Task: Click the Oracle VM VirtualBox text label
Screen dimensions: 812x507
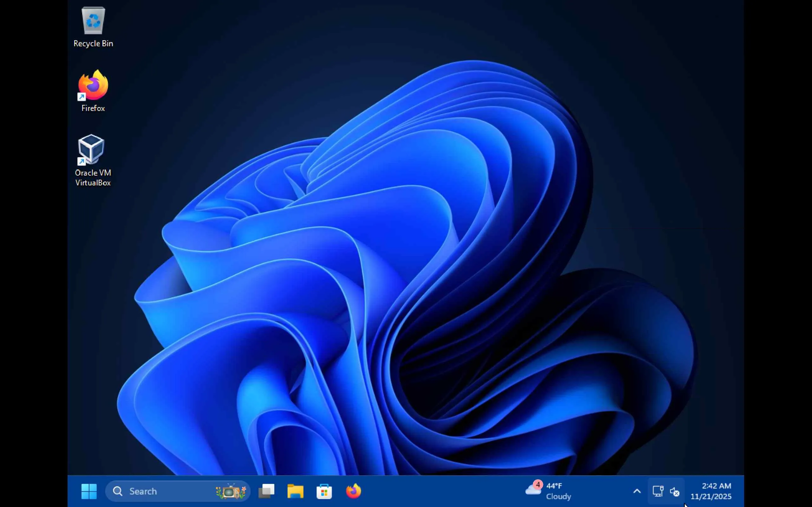Action: click(93, 178)
